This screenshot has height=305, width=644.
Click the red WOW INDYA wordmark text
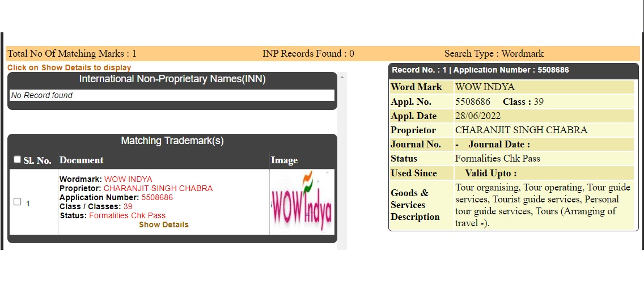pos(128,179)
